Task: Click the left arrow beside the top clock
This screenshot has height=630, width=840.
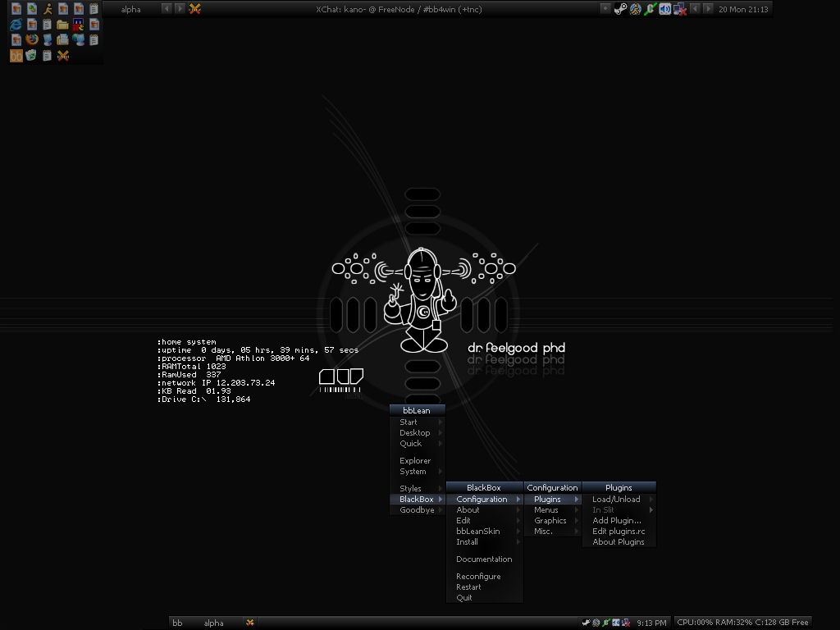Action: (x=695, y=8)
